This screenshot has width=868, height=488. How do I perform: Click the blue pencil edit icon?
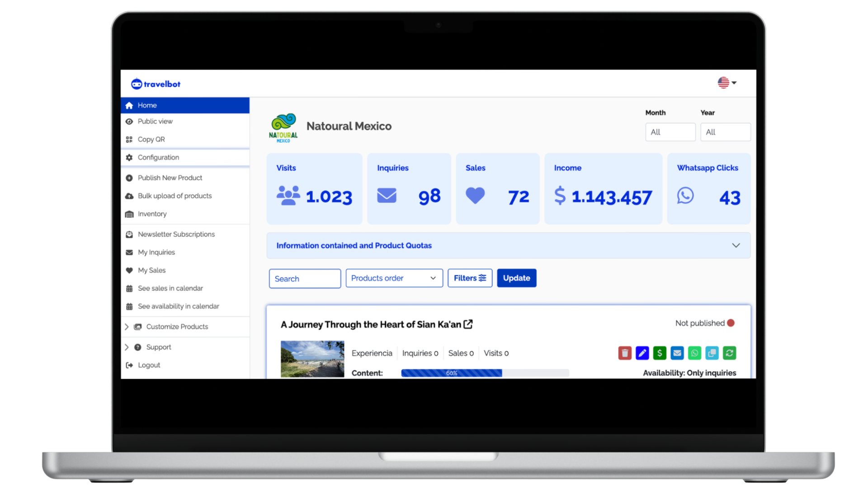(x=642, y=353)
